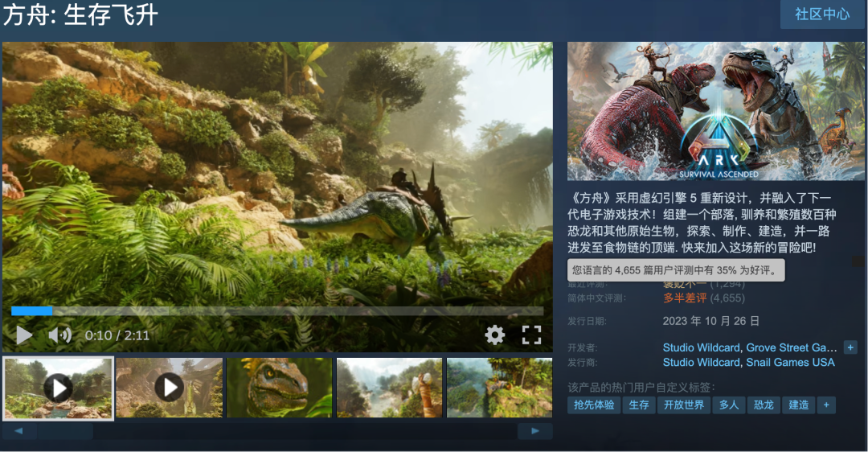Open publisher Studio Wildcard link
Image resolution: width=868 pixels, height=452 pixels.
pos(701,362)
